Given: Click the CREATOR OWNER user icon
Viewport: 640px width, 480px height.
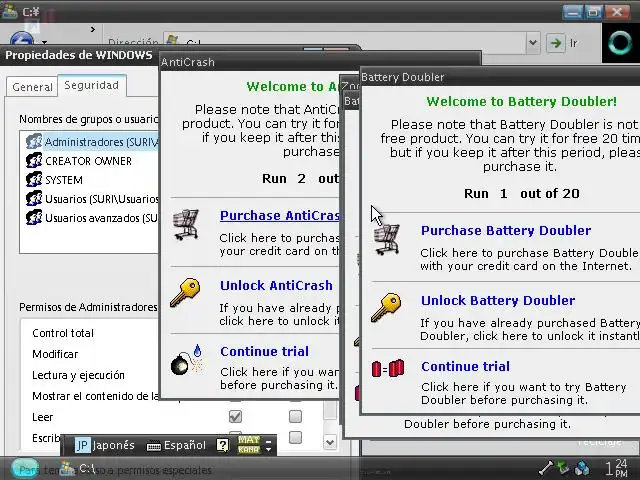Looking at the screenshot, I should [34, 160].
